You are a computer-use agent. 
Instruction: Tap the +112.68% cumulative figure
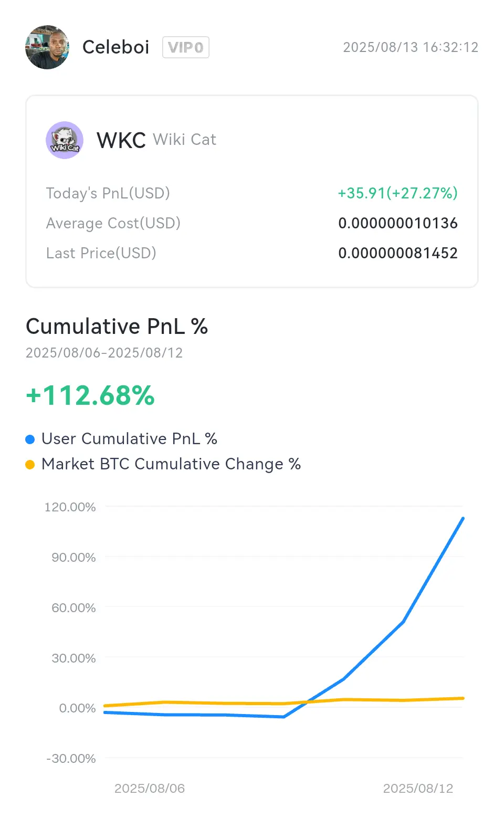(90, 395)
